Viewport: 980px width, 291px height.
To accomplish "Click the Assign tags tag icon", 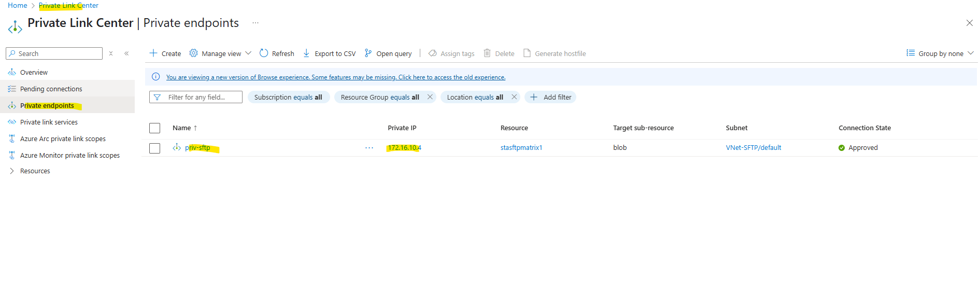I will pyautogui.click(x=432, y=53).
